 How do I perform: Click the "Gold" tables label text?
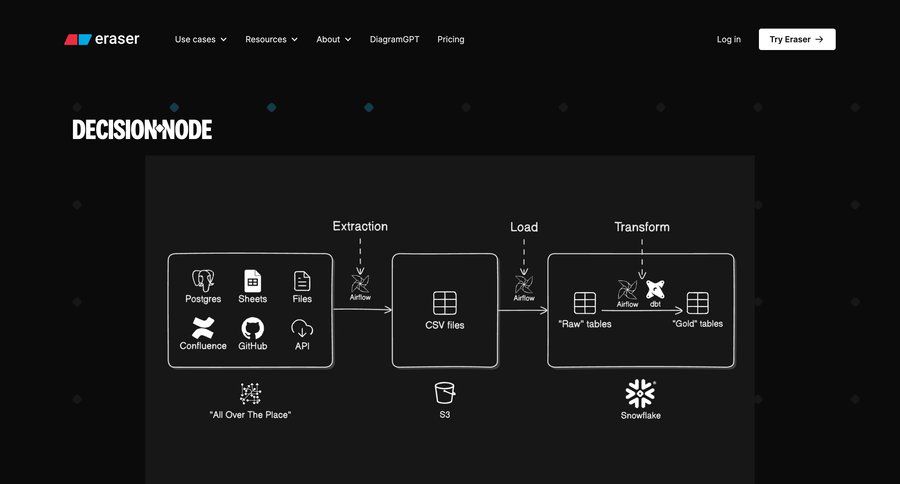point(697,324)
